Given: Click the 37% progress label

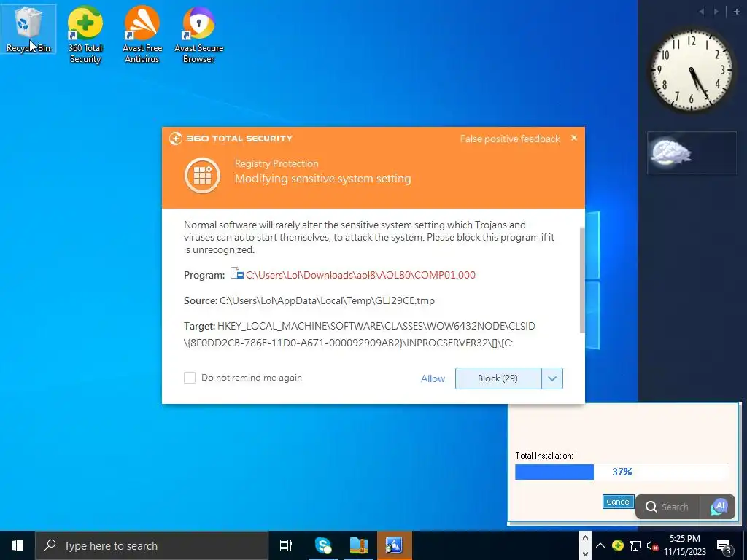Looking at the screenshot, I should coord(622,472).
